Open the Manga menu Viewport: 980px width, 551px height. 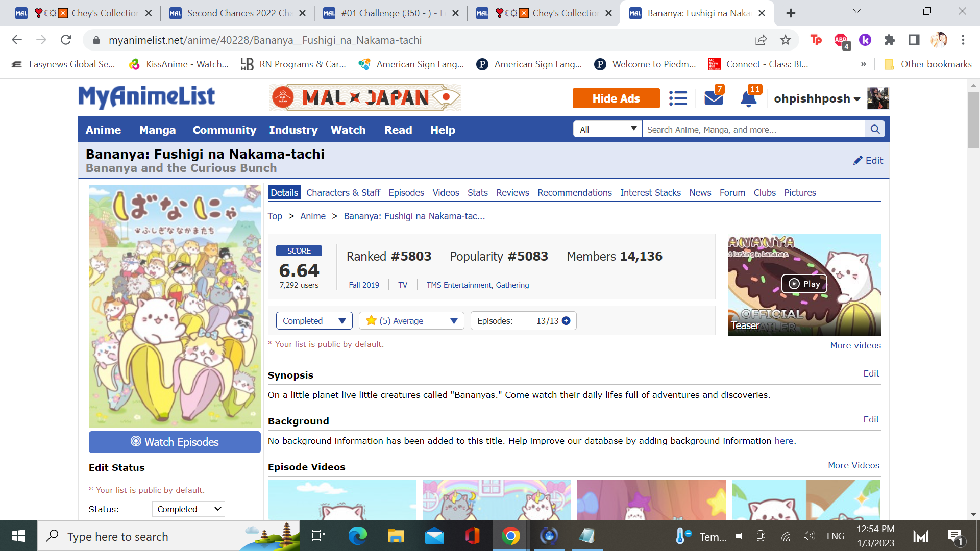[x=157, y=130]
